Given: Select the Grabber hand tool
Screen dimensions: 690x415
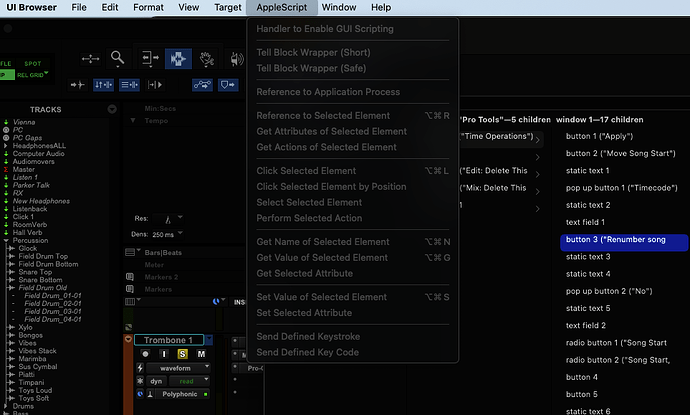Looking at the screenshot, I should (206, 59).
